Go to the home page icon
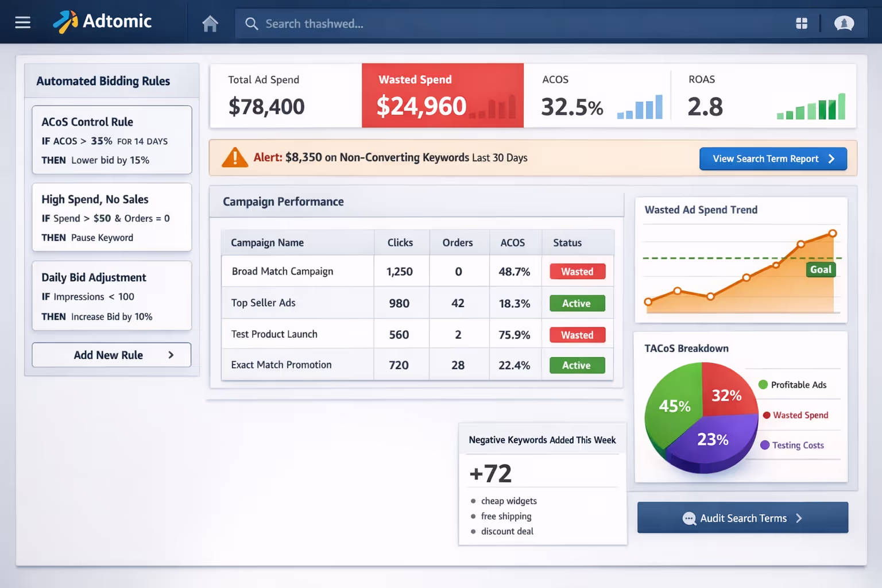The image size is (882, 588). (x=210, y=24)
